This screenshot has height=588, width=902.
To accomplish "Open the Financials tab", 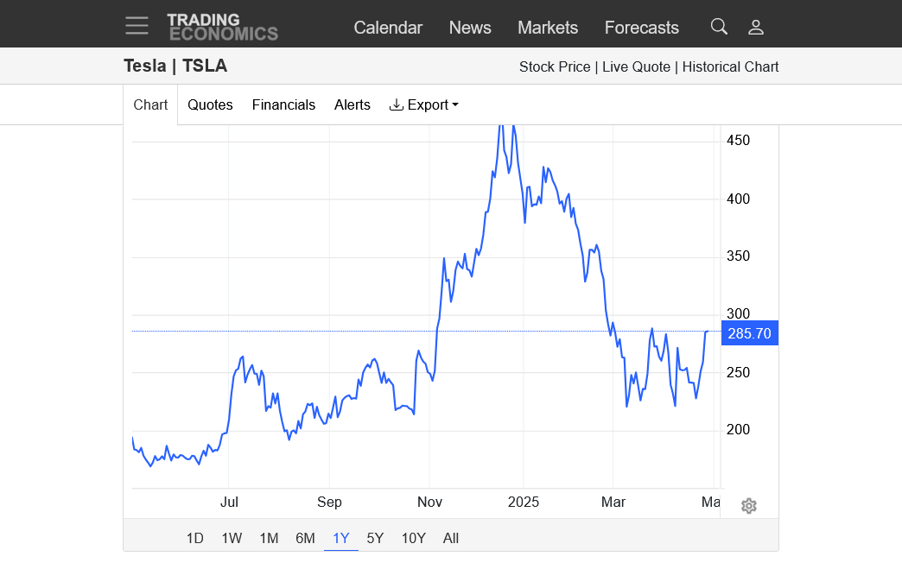I will (283, 104).
